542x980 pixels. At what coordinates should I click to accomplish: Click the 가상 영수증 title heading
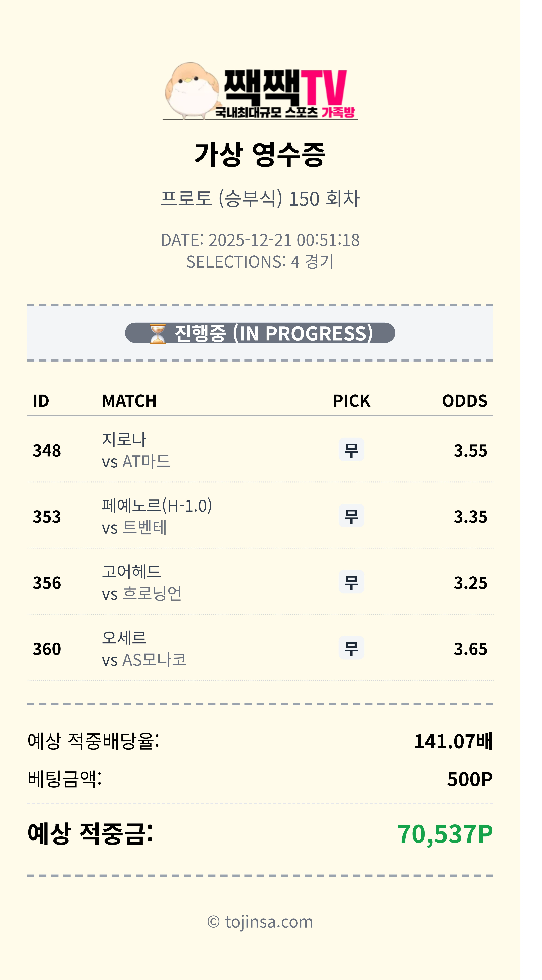(x=260, y=154)
